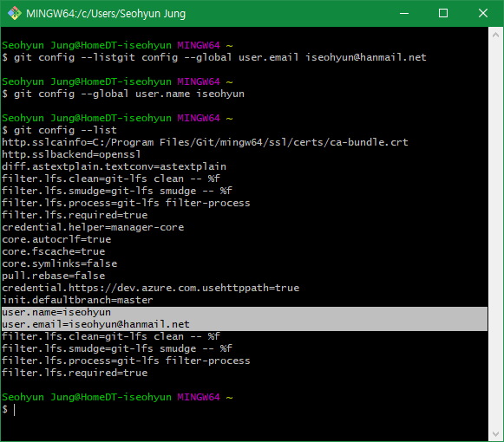Image resolution: width=504 pixels, height=442 pixels.
Task: Click the highlighted 'user.name=iseohyun' line
Action: click(245, 313)
